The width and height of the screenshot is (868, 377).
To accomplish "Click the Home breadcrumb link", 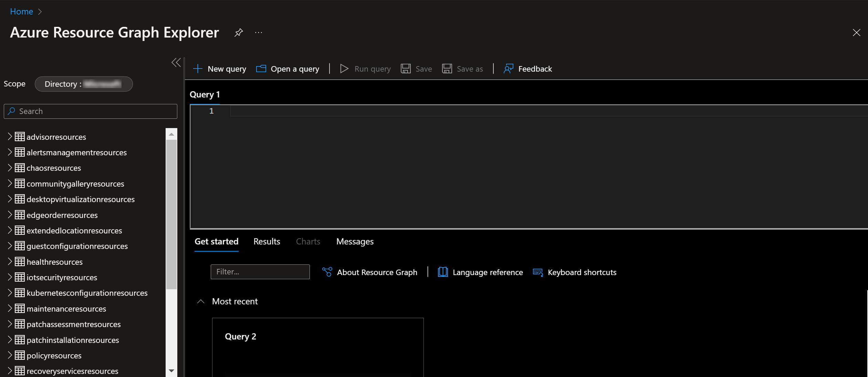I will (22, 11).
